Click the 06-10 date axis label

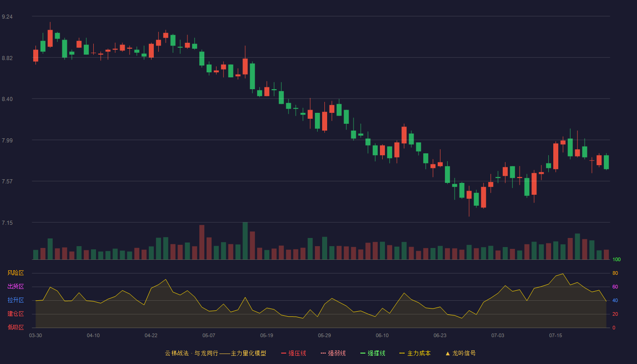click(x=382, y=335)
